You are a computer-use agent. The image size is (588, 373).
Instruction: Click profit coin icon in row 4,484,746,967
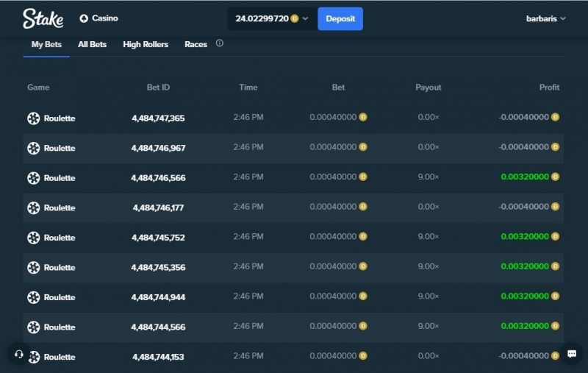pos(556,146)
